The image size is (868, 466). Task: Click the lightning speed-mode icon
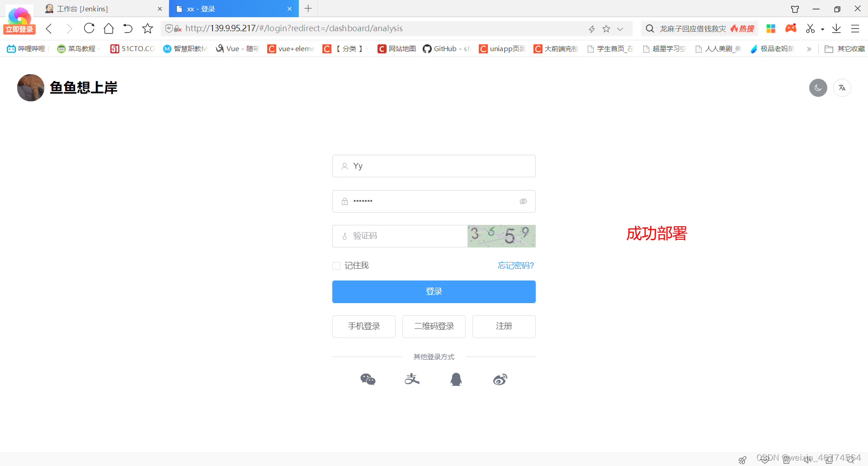pyautogui.click(x=592, y=29)
